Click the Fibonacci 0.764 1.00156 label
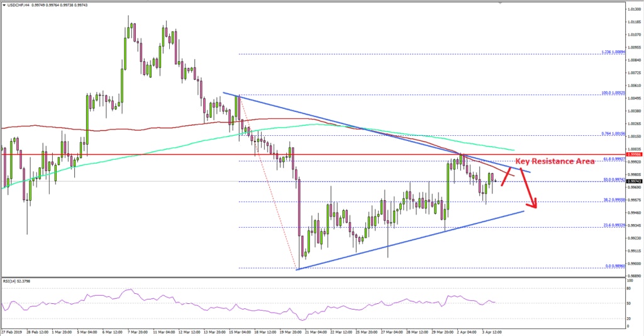Image resolution: width=644 pixels, height=336 pixels. (613, 133)
